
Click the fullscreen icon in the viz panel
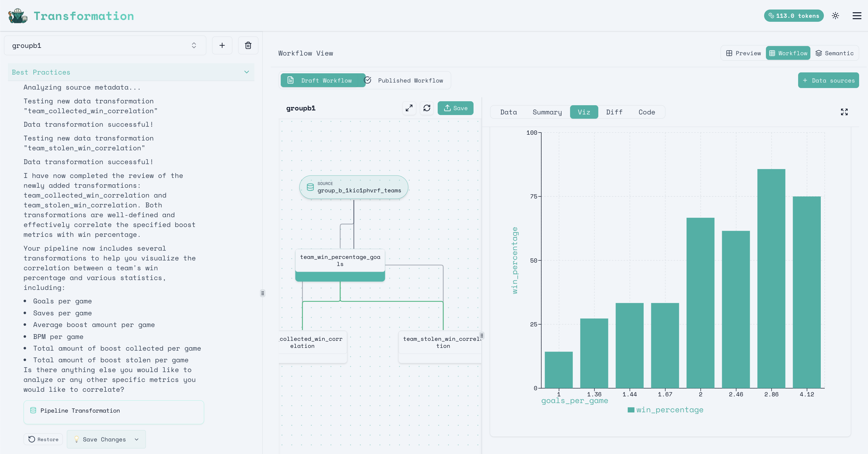pos(844,112)
